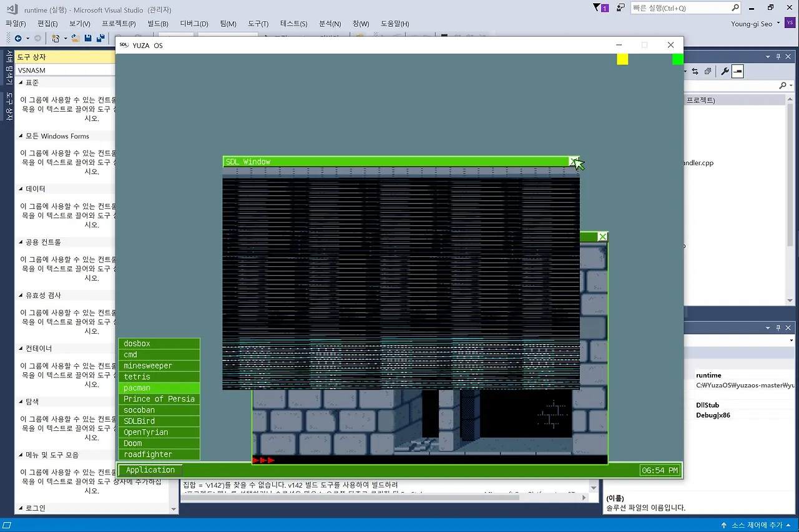Open Properties panel window options dropdown
The height and width of the screenshot is (532, 799).
tap(768, 328)
